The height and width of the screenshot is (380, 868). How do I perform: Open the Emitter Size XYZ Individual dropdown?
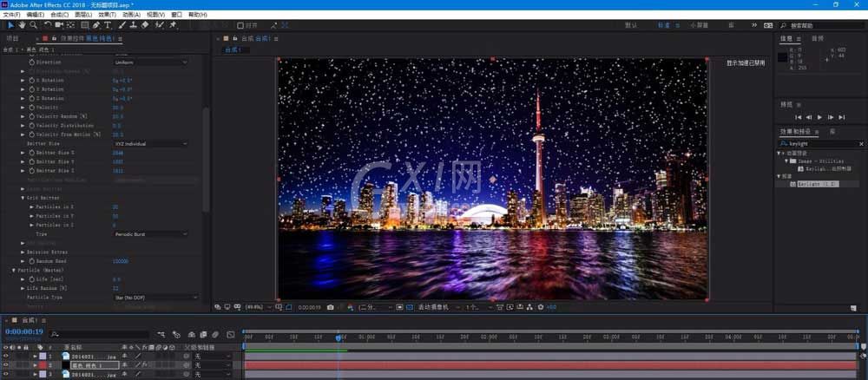point(150,144)
